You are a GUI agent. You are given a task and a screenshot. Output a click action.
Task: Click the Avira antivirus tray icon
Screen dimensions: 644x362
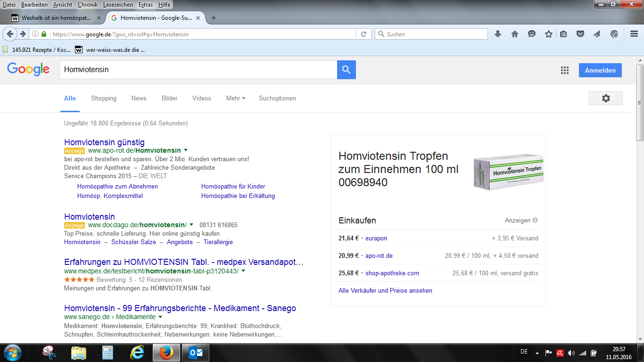tap(560, 353)
